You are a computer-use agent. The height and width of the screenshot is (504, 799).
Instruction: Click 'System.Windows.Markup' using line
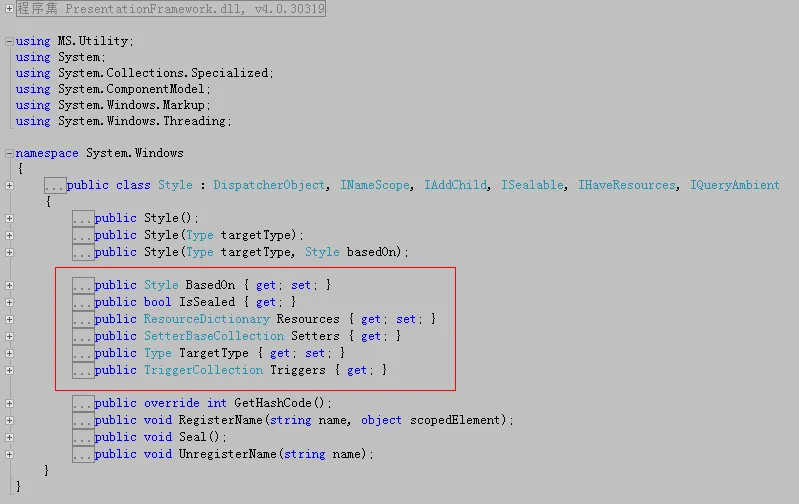point(131,105)
